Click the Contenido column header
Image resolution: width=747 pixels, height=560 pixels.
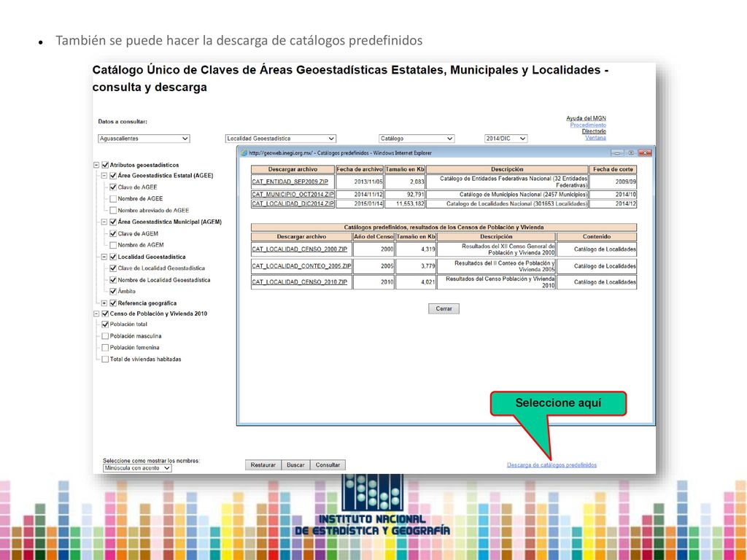point(597,237)
